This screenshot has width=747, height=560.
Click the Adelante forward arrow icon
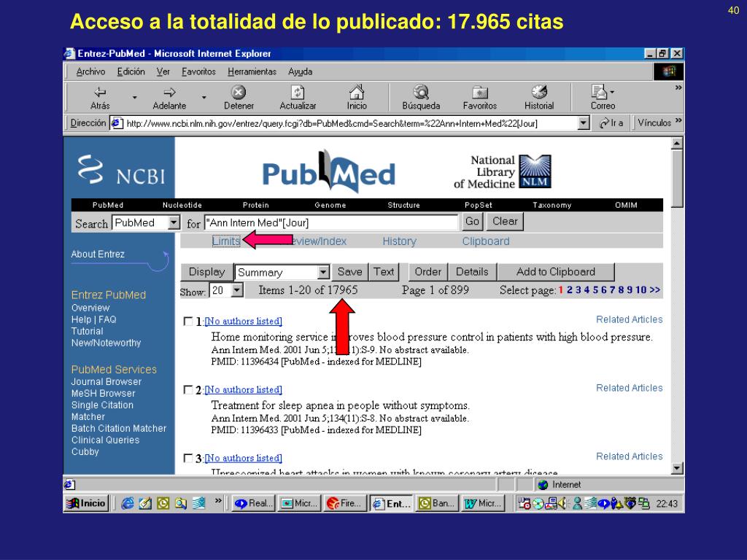[169, 92]
